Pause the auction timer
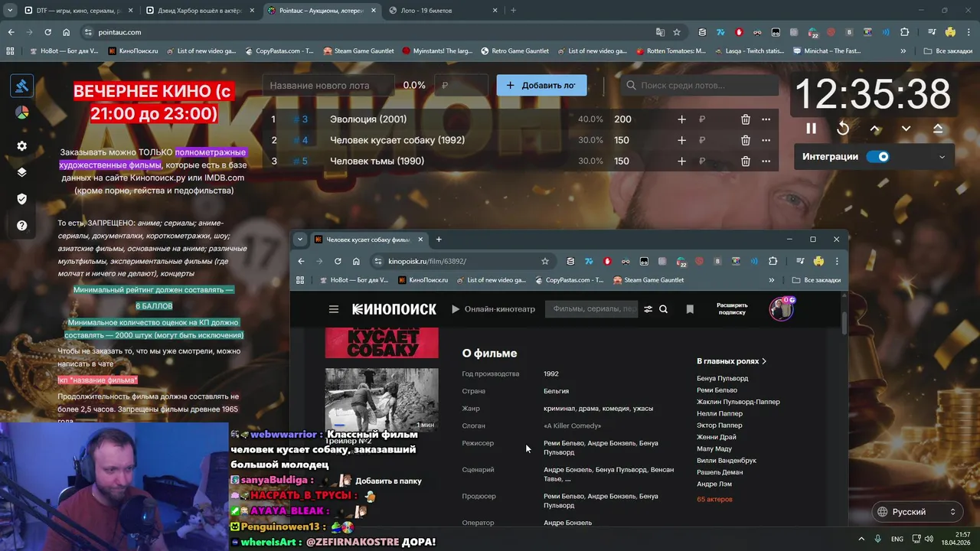980x551 pixels. click(x=811, y=129)
